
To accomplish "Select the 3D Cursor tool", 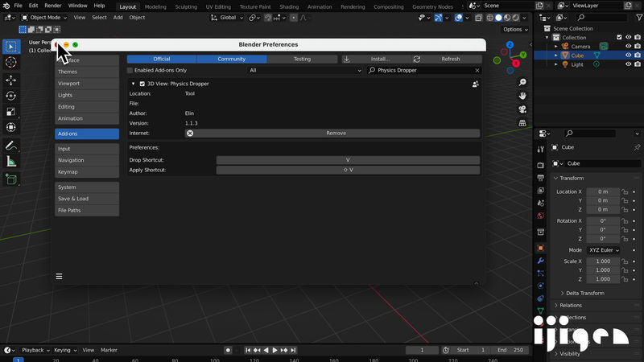I will pos(11,63).
